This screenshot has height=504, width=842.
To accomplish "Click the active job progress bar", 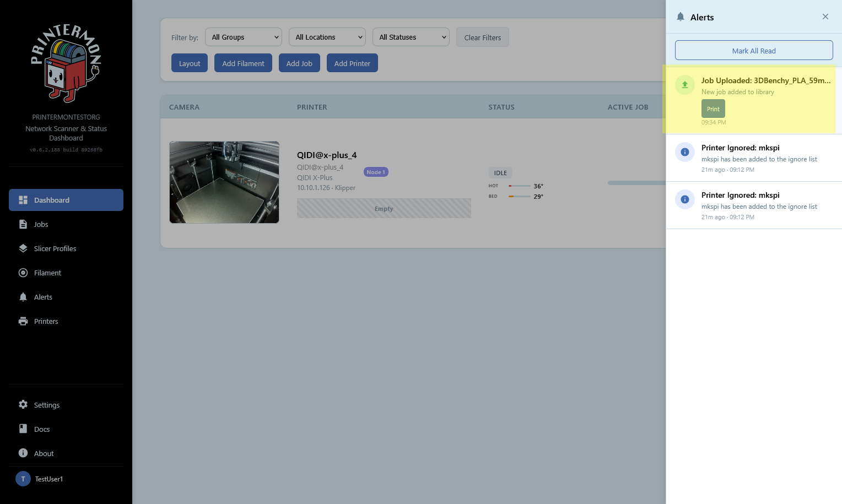I will point(636,183).
